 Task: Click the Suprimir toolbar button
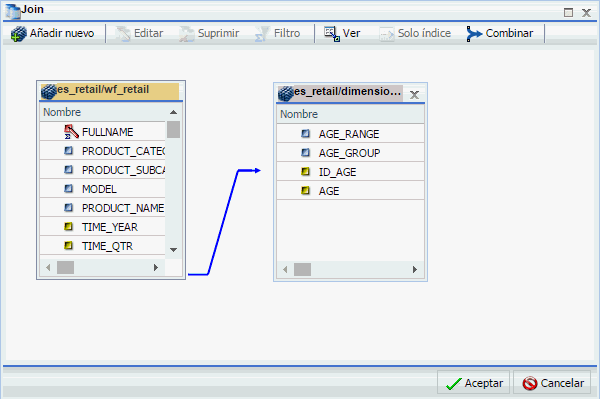pos(209,34)
